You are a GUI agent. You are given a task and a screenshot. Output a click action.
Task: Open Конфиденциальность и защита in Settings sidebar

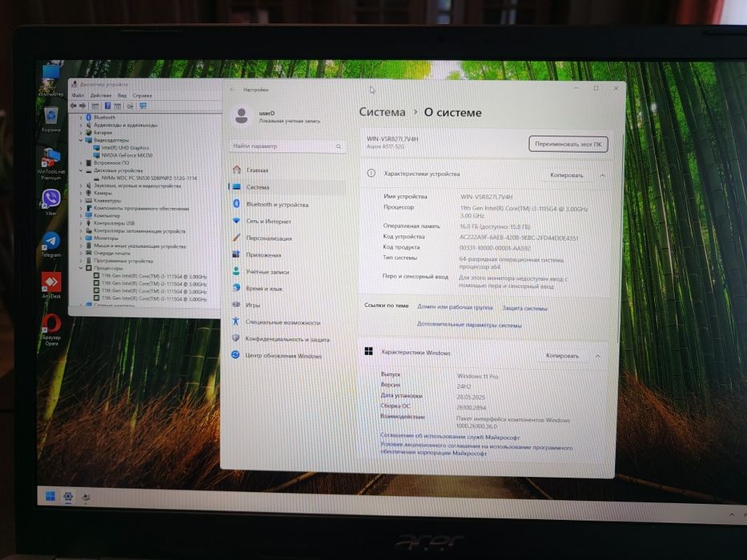click(287, 339)
